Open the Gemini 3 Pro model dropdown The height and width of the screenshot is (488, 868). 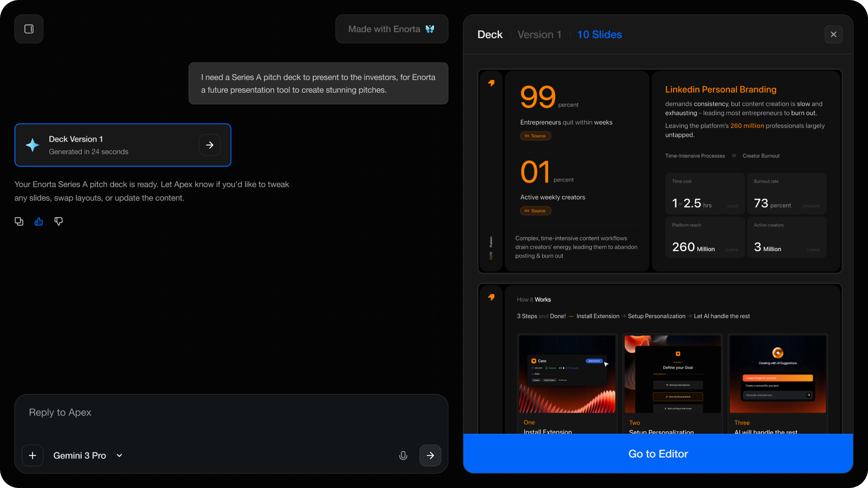click(88, 455)
